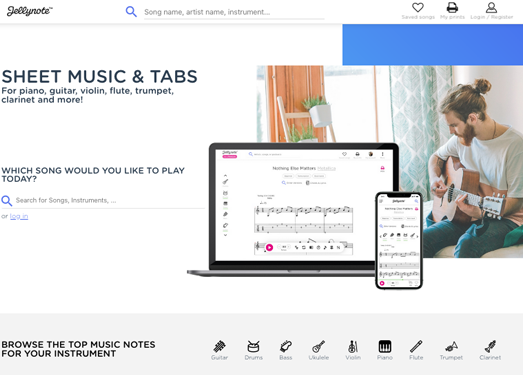Click the magnifier icon in header

pos(131,12)
